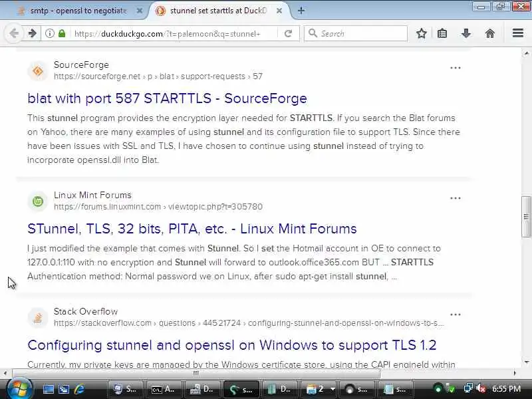Viewport: 532px width, 399px height.
Task: Click the horizontal scrollbar right arrow
Action: 514,373
